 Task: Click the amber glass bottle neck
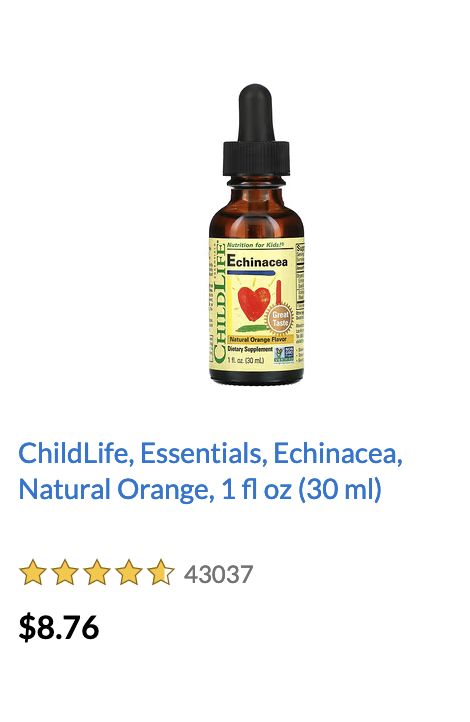click(x=256, y=193)
